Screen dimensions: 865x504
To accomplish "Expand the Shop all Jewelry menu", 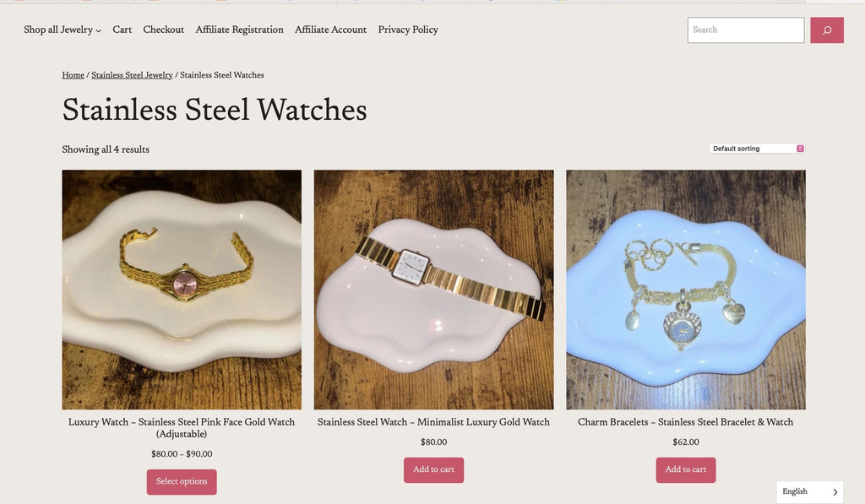I will coord(63,30).
